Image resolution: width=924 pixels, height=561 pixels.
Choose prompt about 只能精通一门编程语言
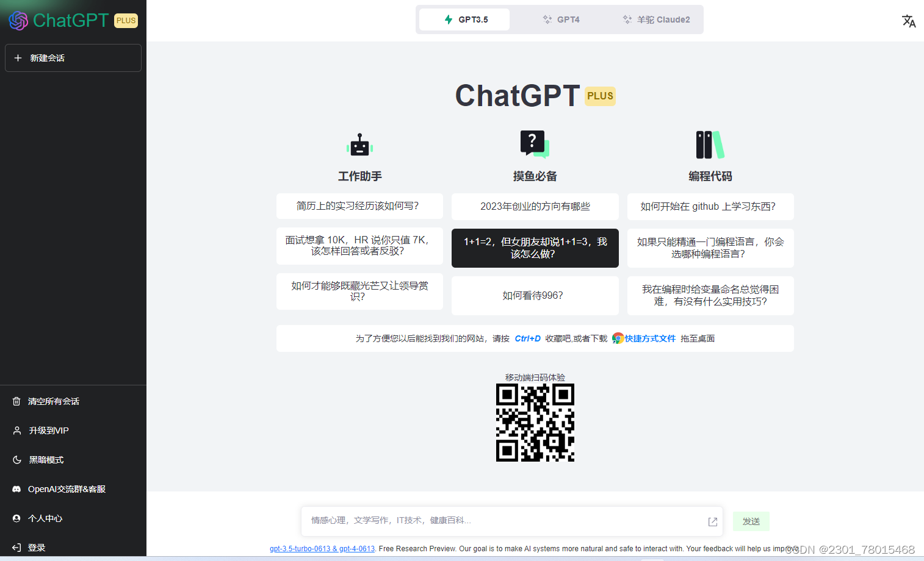[x=710, y=248]
